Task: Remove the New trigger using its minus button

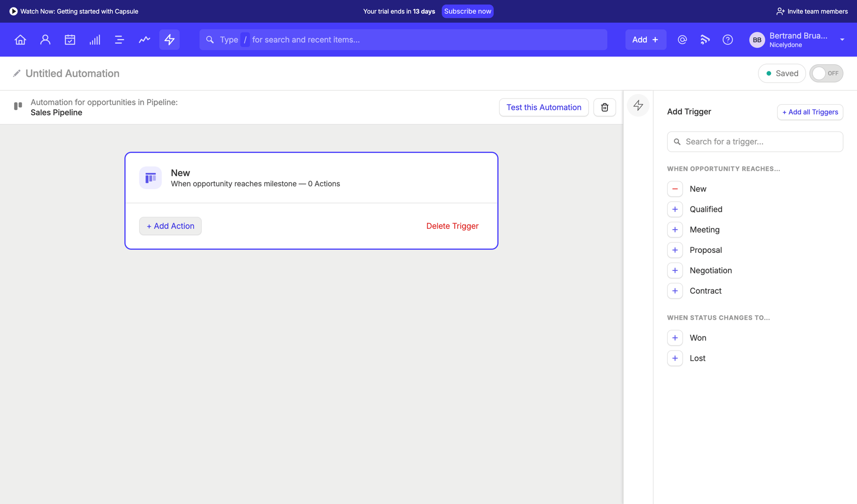Action: pos(675,189)
